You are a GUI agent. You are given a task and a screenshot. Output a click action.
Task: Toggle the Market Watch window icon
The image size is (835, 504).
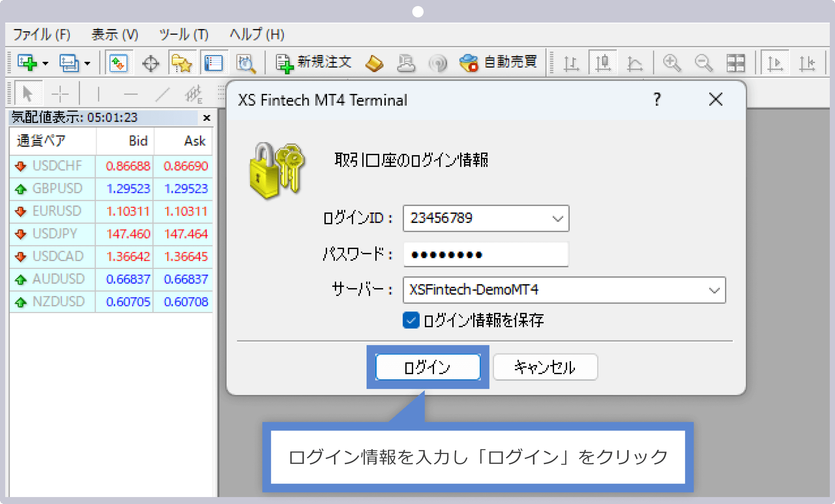point(118,63)
